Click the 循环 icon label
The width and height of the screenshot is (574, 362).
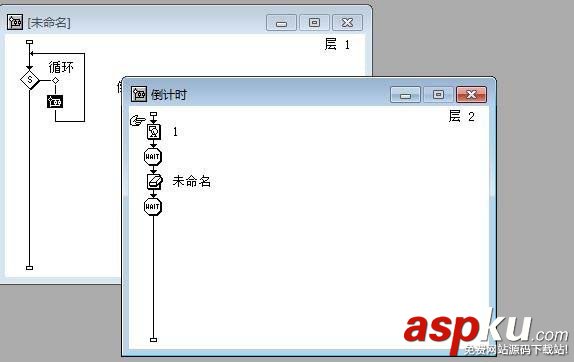coord(61,67)
